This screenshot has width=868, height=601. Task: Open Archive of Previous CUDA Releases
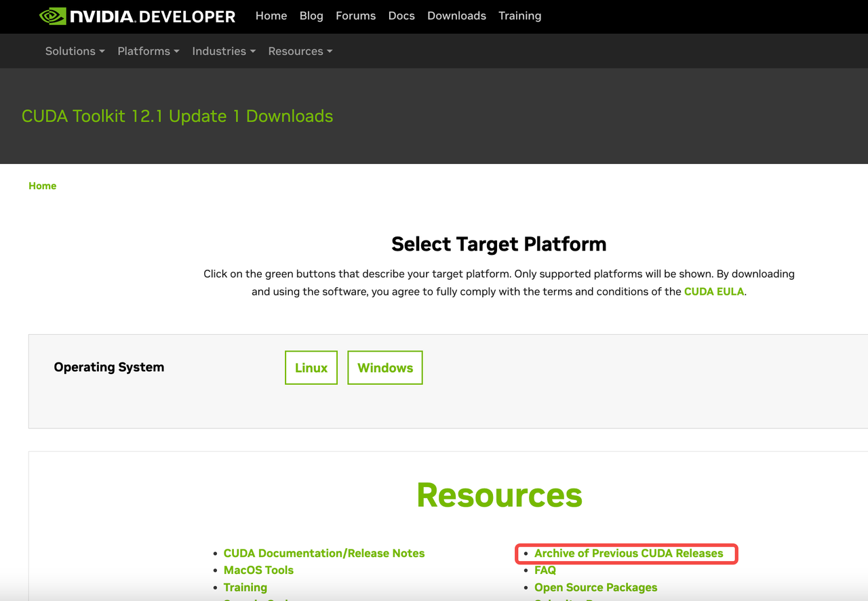tap(629, 553)
